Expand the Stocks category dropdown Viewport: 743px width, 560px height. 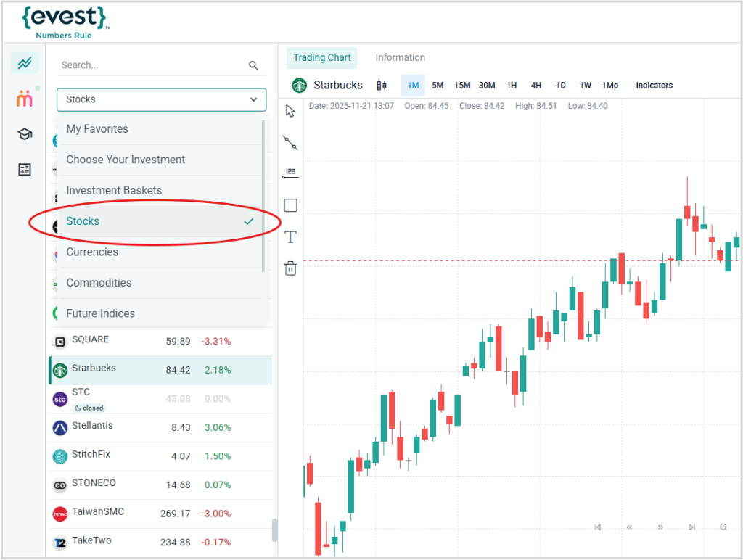pyautogui.click(x=161, y=99)
